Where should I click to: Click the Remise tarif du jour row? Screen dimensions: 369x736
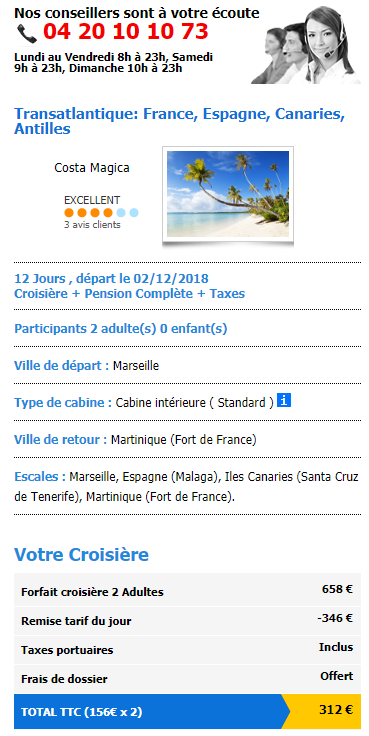[x=187, y=621]
